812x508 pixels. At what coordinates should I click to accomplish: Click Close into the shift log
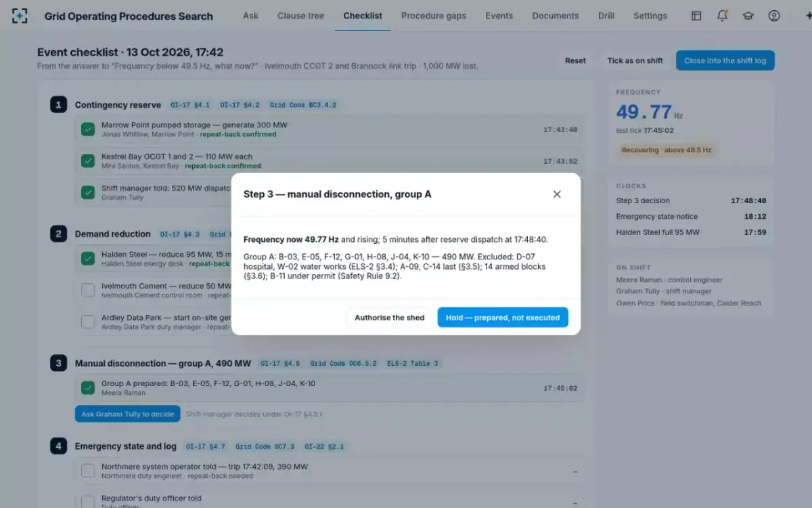(x=725, y=60)
